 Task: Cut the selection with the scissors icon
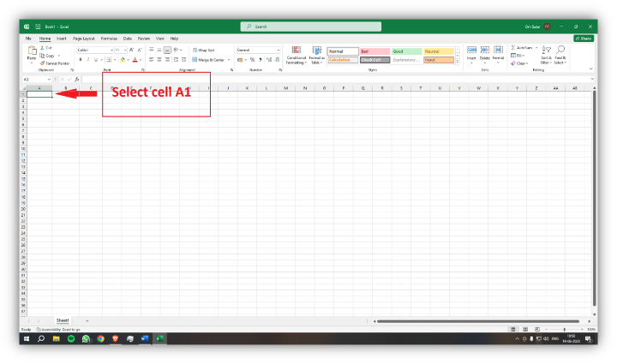43,48
